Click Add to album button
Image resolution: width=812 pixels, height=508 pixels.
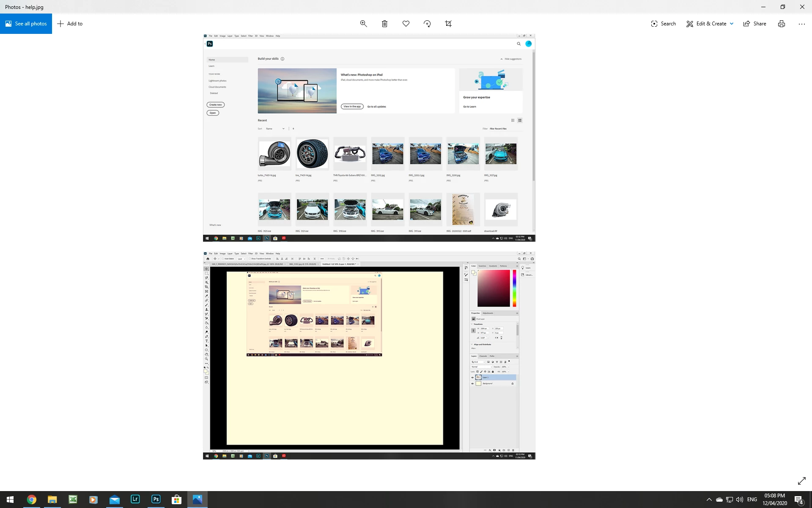click(70, 24)
